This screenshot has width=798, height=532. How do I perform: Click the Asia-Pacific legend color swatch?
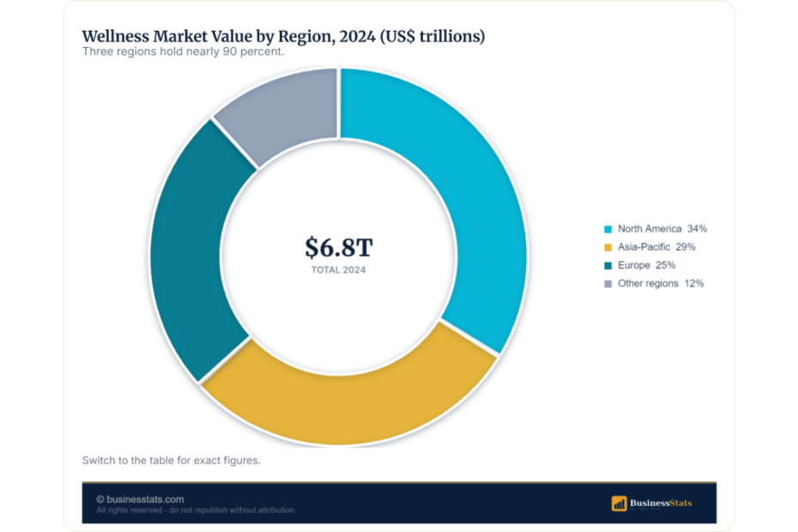pos(608,247)
